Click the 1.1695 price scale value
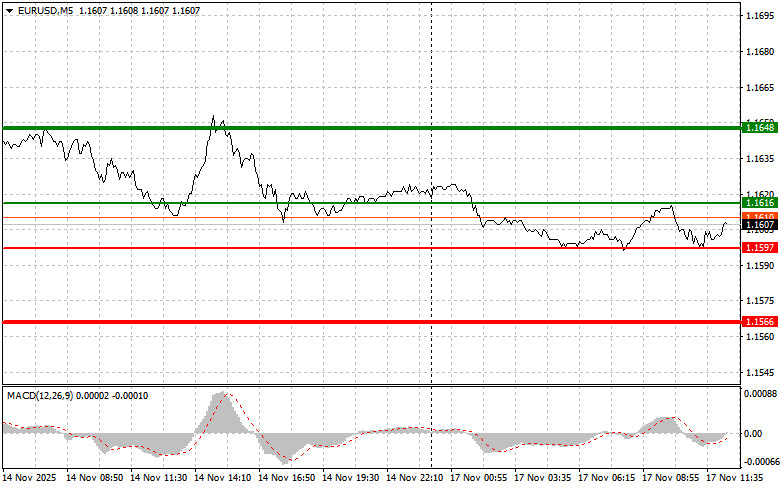Screen dimensions: 781x489 (x=760, y=16)
